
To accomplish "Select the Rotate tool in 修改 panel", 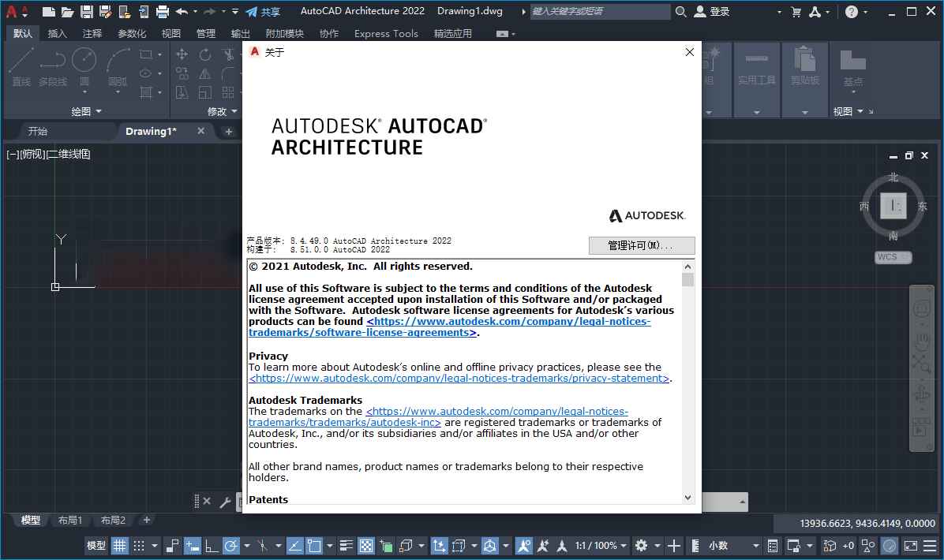I will click(205, 54).
